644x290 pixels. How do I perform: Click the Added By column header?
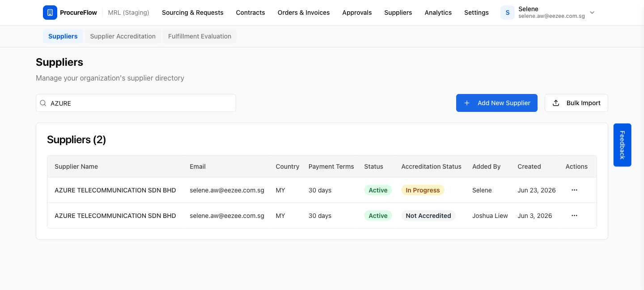(x=487, y=166)
